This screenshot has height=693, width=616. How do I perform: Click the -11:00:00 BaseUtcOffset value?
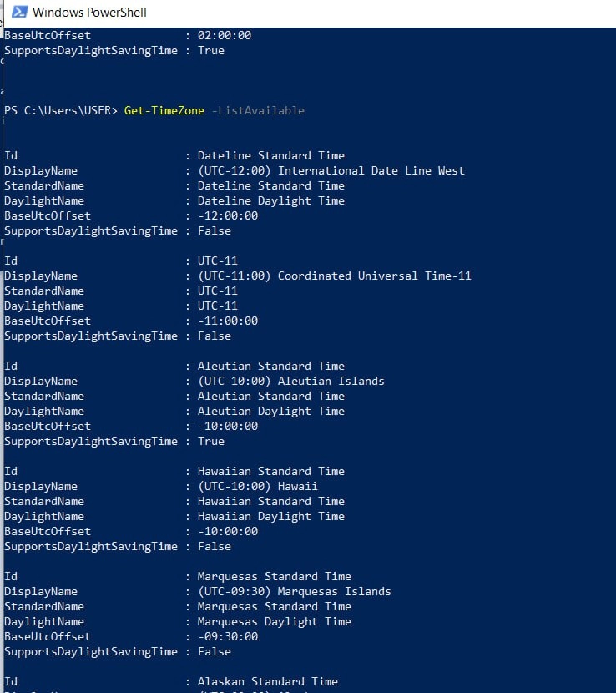point(227,321)
